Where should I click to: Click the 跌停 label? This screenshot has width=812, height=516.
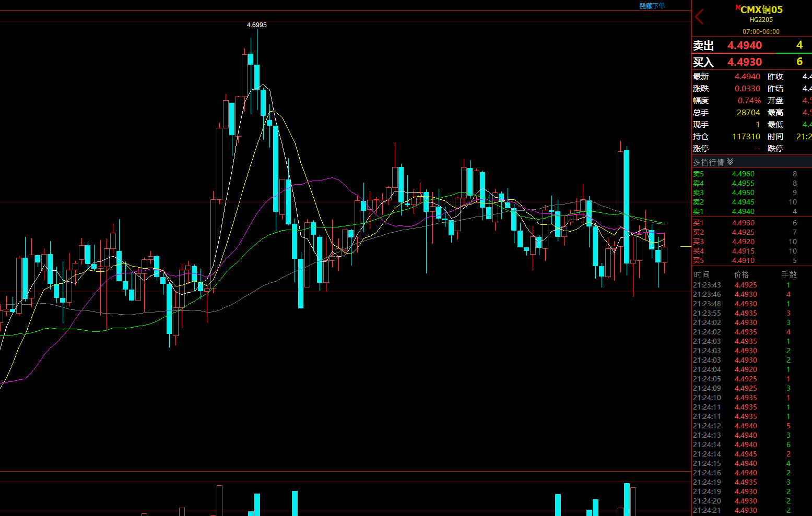(775, 149)
